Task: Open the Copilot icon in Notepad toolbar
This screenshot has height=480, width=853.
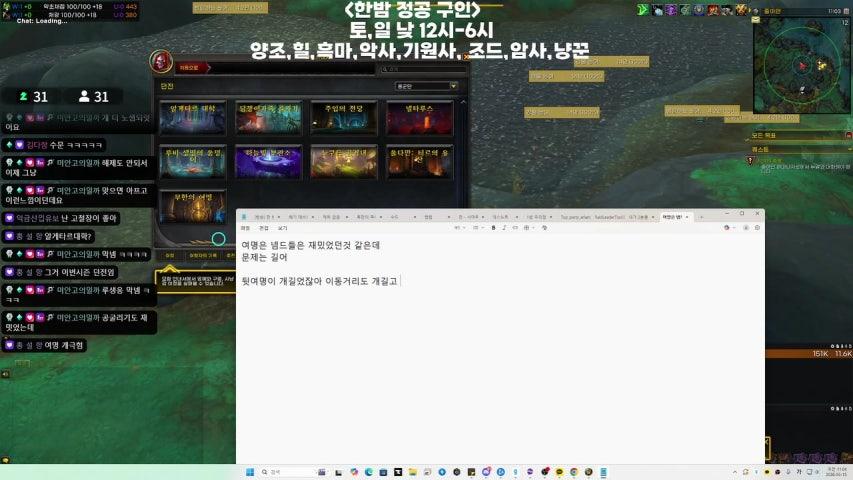Action: [727, 228]
